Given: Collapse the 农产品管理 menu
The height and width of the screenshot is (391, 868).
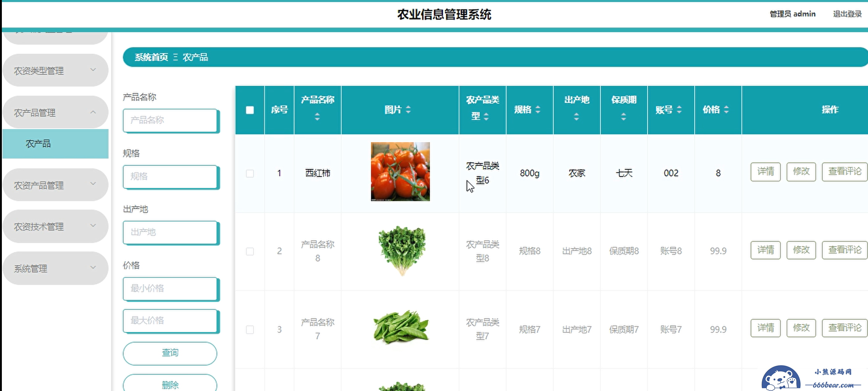Looking at the screenshot, I should (x=55, y=112).
